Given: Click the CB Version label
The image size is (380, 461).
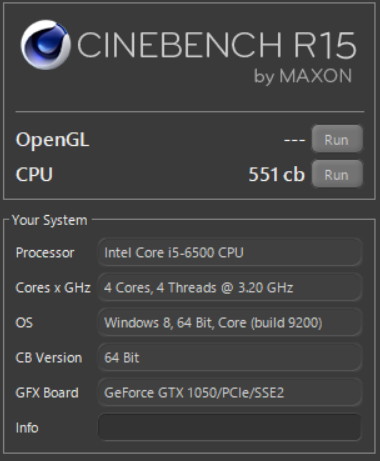Looking at the screenshot, I should (49, 358).
